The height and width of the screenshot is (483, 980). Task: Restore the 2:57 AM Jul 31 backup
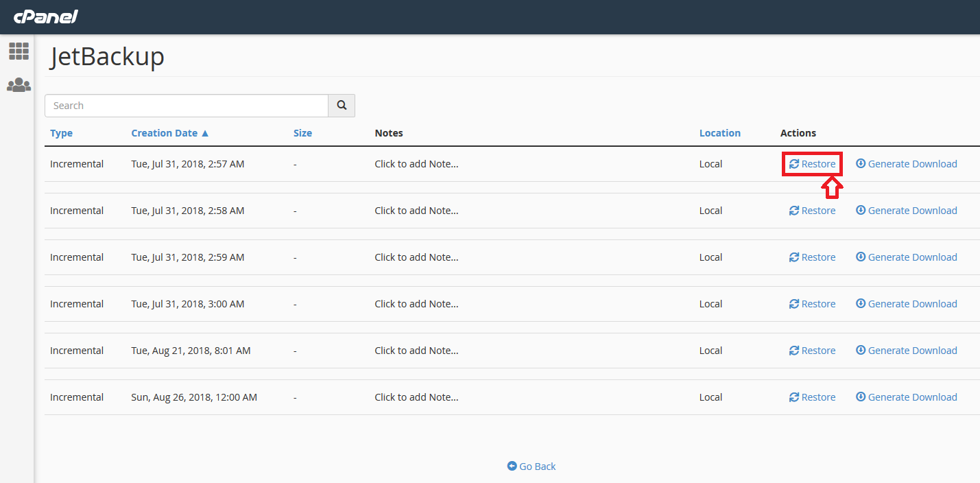click(x=813, y=164)
